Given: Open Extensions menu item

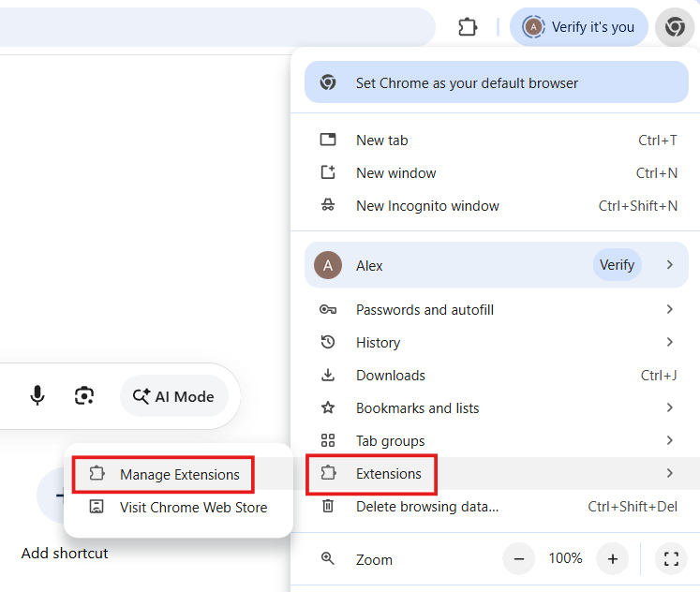Looking at the screenshot, I should [496, 473].
